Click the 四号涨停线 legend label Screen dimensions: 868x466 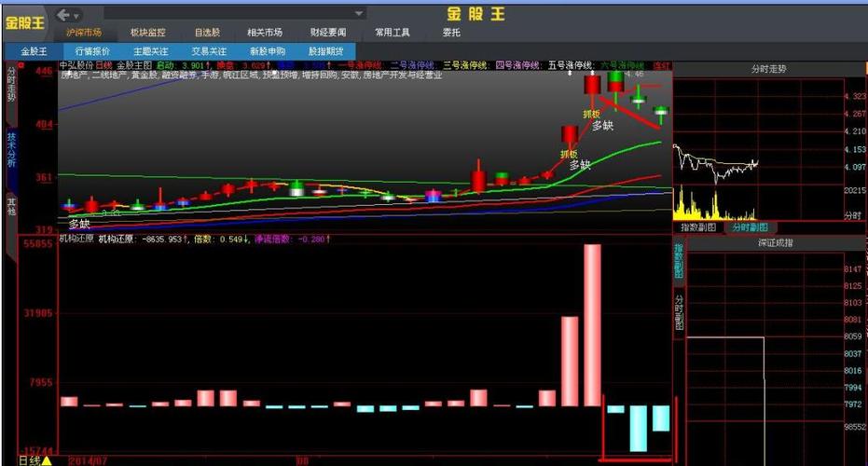point(517,66)
